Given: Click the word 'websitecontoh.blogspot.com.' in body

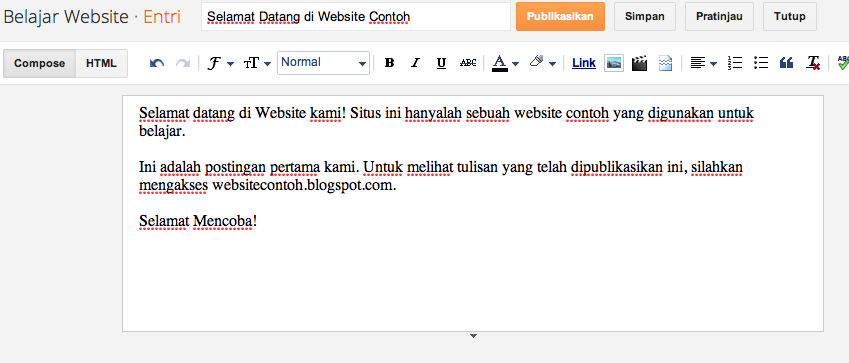Looking at the screenshot, I should point(304,186).
